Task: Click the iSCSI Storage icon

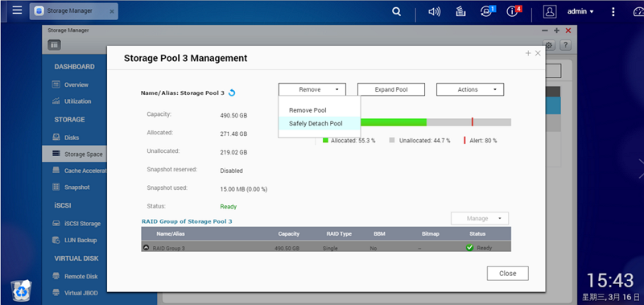Action: [x=56, y=224]
